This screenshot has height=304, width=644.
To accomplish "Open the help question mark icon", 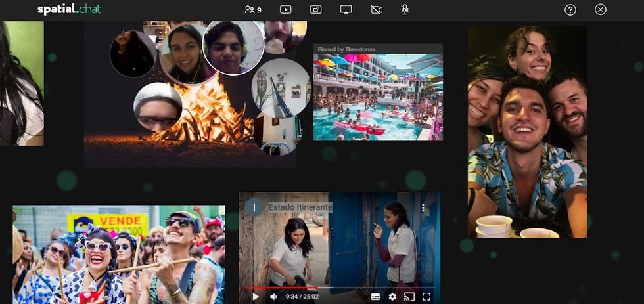I will [x=570, y=10].
